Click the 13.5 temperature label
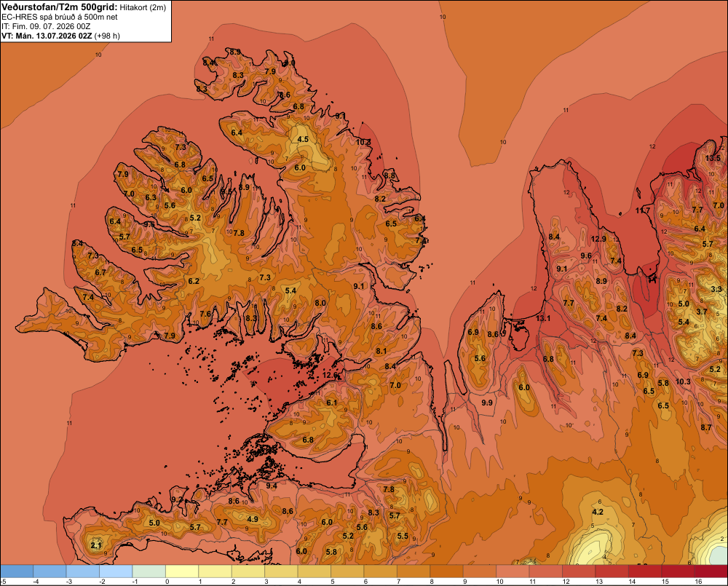 [713, 158]
